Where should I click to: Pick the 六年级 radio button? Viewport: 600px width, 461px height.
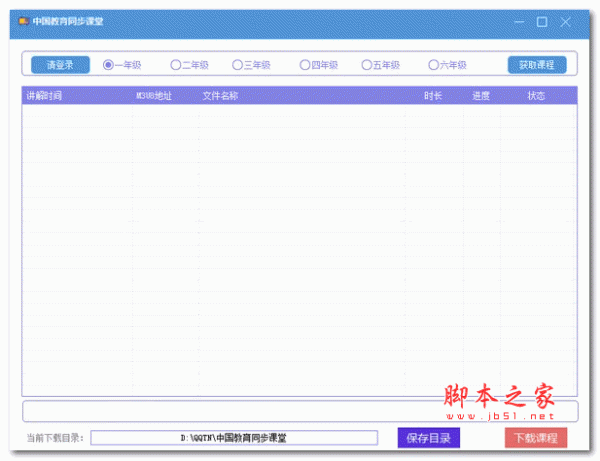(x=448, y=65)
